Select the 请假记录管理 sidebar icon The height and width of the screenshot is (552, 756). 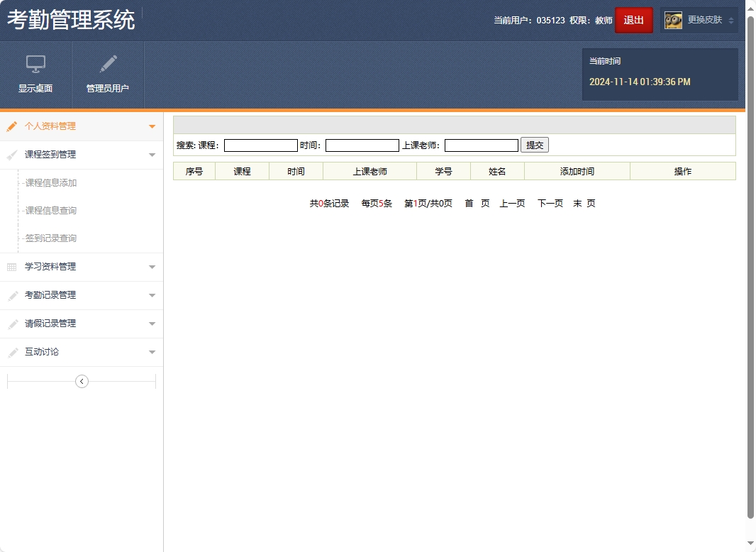click(x=11, y=324)
